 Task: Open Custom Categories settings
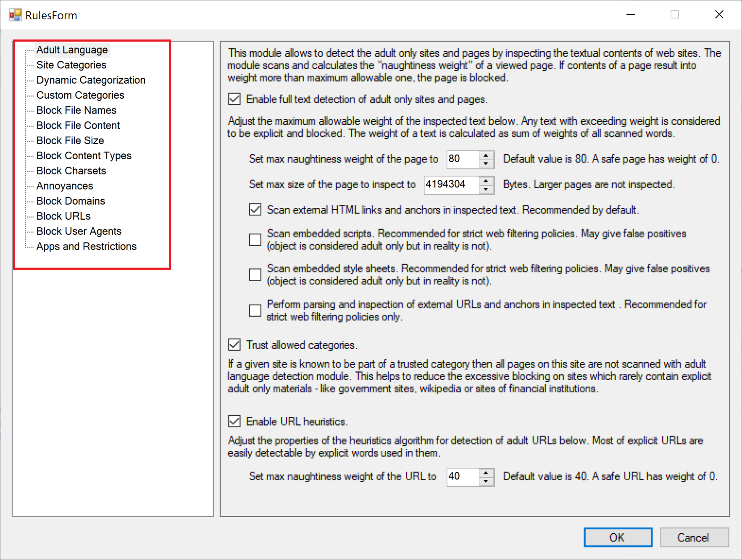(x=80, y=95)
